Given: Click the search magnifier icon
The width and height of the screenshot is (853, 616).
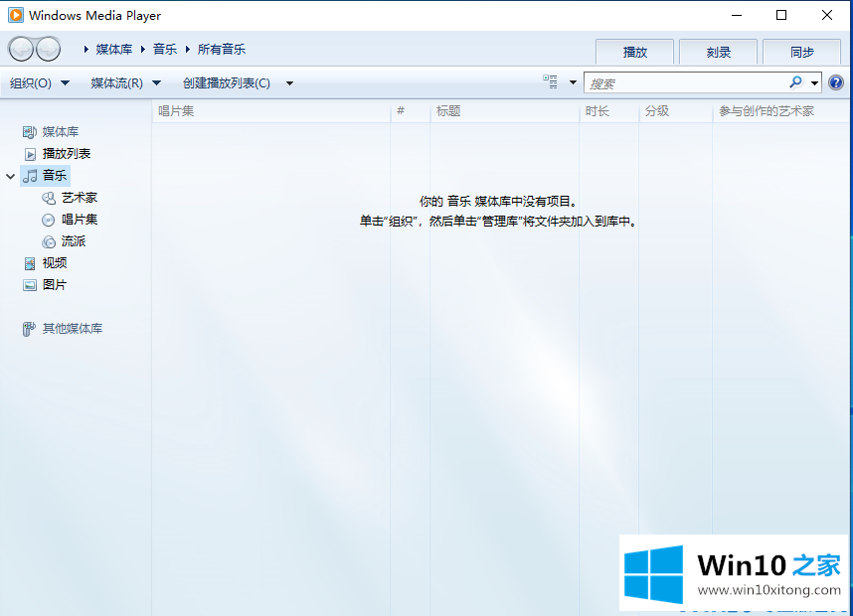Looking at the screenshot, I should point(796,82).
